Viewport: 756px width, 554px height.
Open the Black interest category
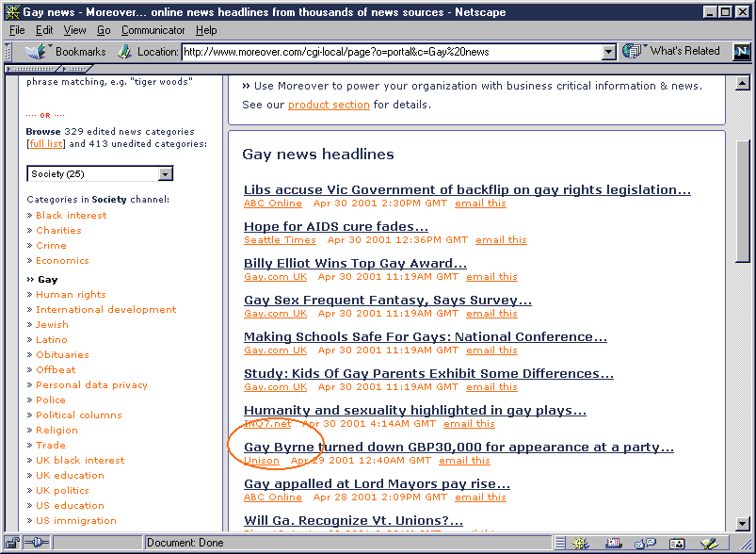tap(71, 215)
